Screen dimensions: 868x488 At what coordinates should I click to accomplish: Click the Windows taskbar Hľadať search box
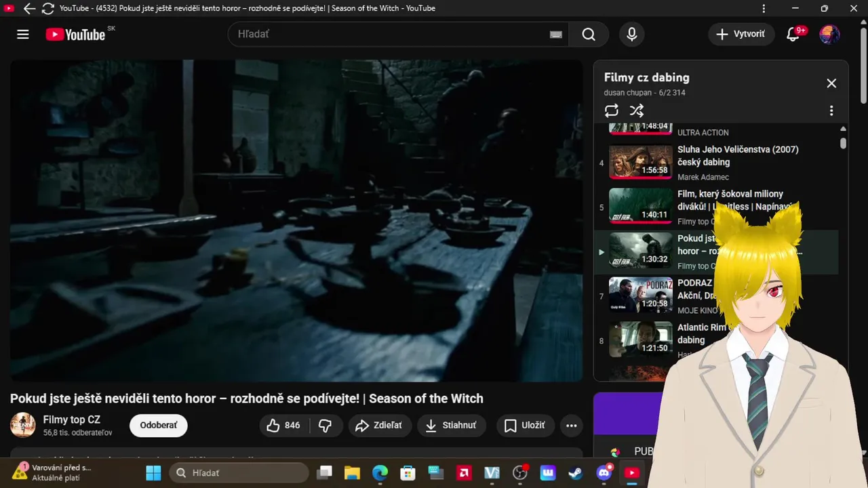(x=239, y=473)
